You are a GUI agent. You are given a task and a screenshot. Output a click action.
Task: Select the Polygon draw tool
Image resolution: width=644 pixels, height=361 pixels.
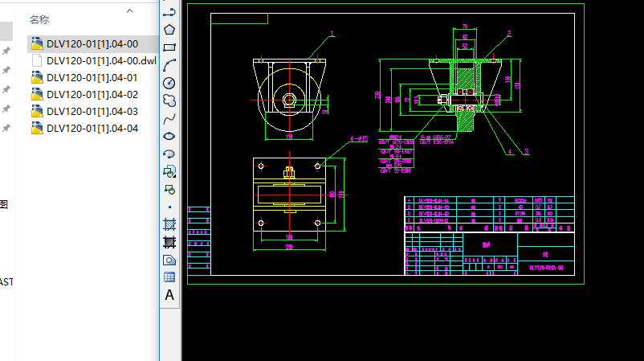(169, 29)
